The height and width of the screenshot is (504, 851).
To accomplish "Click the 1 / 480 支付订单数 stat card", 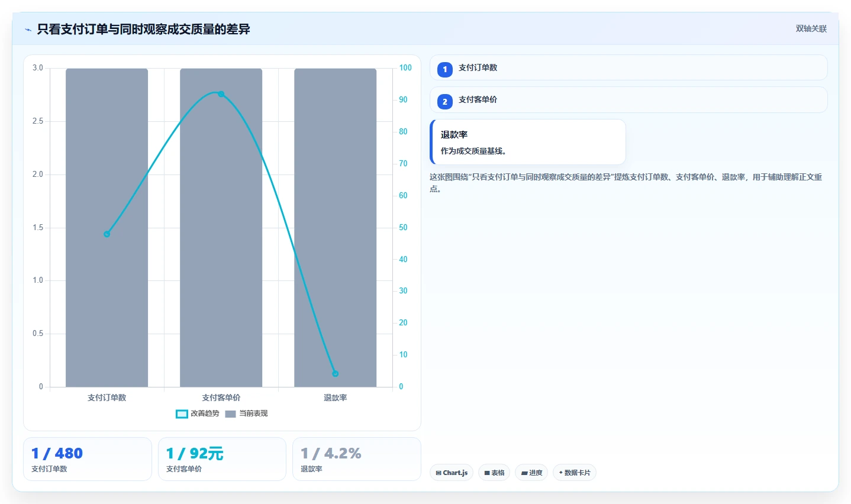I will coord(88,459).
